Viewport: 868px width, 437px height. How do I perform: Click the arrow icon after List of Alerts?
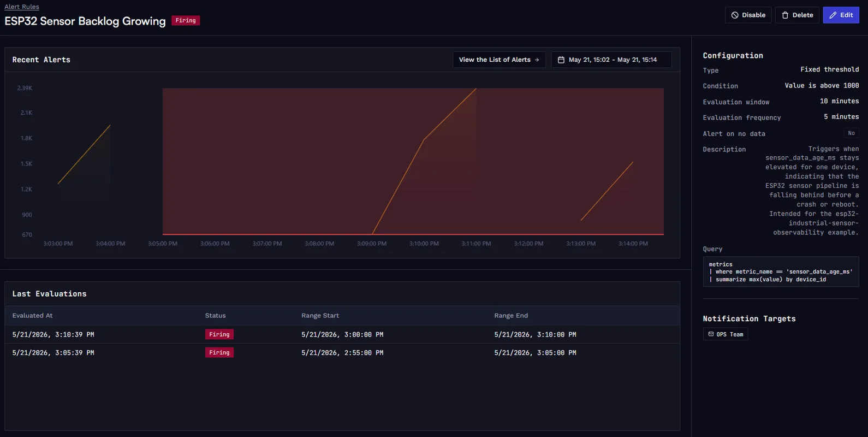[x=537, y=60]
